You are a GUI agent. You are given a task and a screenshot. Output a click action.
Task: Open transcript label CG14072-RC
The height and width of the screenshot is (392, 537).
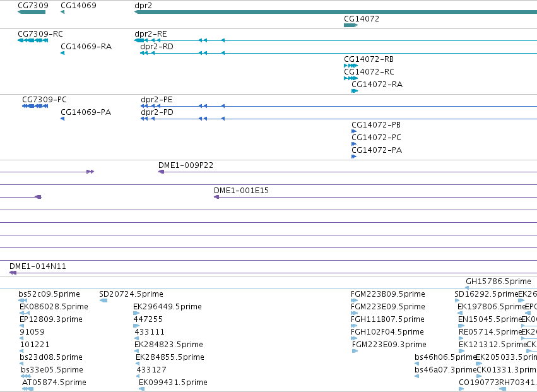(x=369, y=72)
